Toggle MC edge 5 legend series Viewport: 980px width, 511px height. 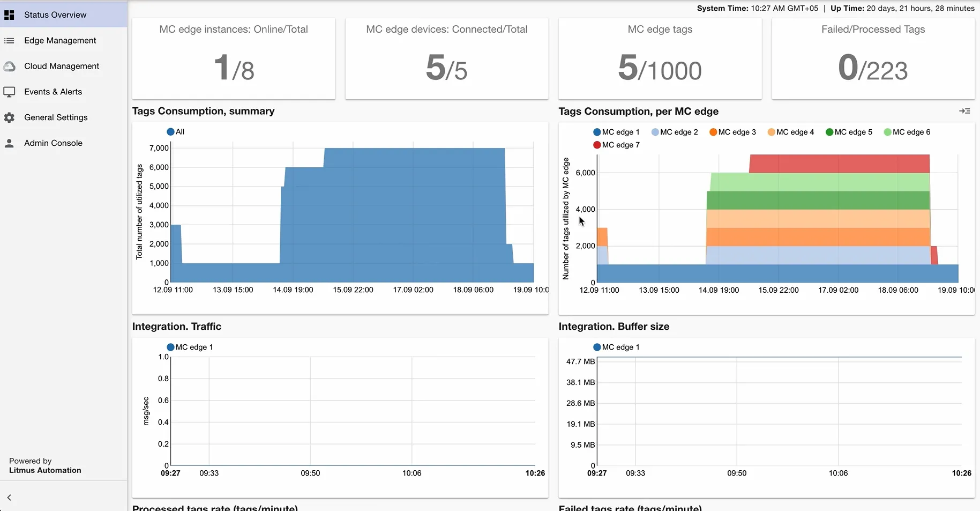click(x=849, y=132)
